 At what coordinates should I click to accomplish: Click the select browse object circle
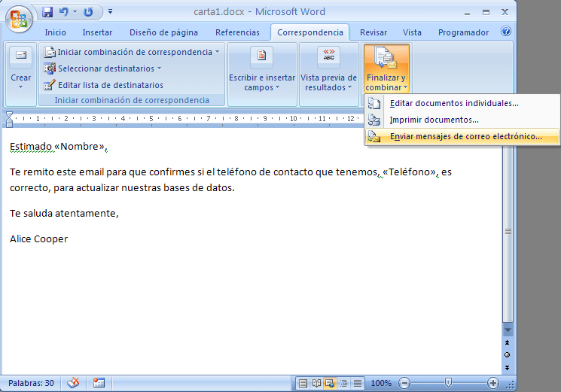pos(507,355)
